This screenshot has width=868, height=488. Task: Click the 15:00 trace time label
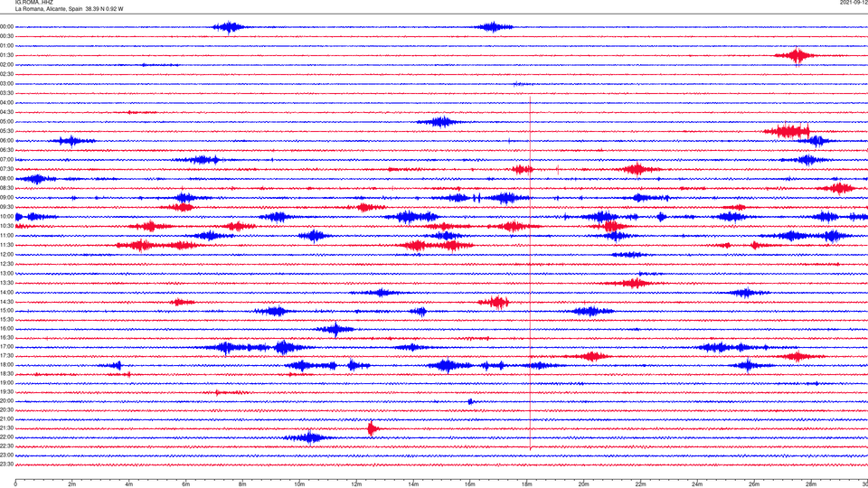pyautogui.click(x=6, y=310)
